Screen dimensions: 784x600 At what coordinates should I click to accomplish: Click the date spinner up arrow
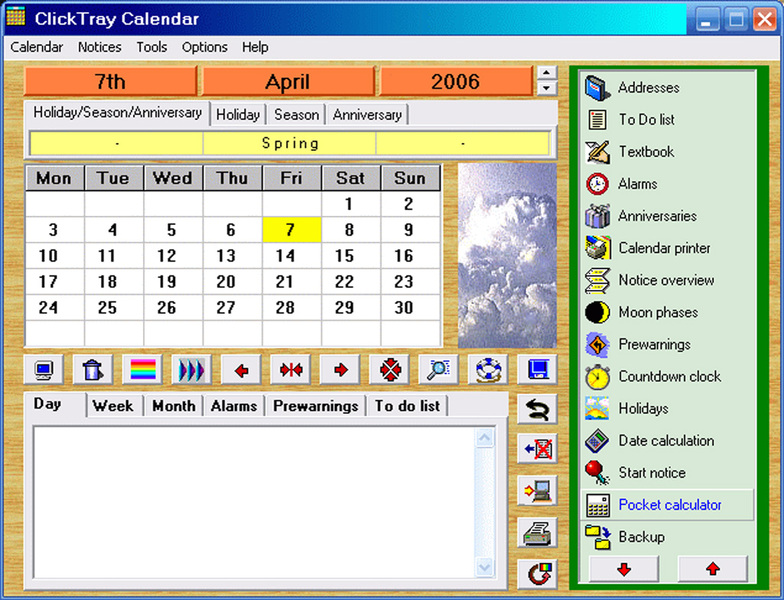546,73
